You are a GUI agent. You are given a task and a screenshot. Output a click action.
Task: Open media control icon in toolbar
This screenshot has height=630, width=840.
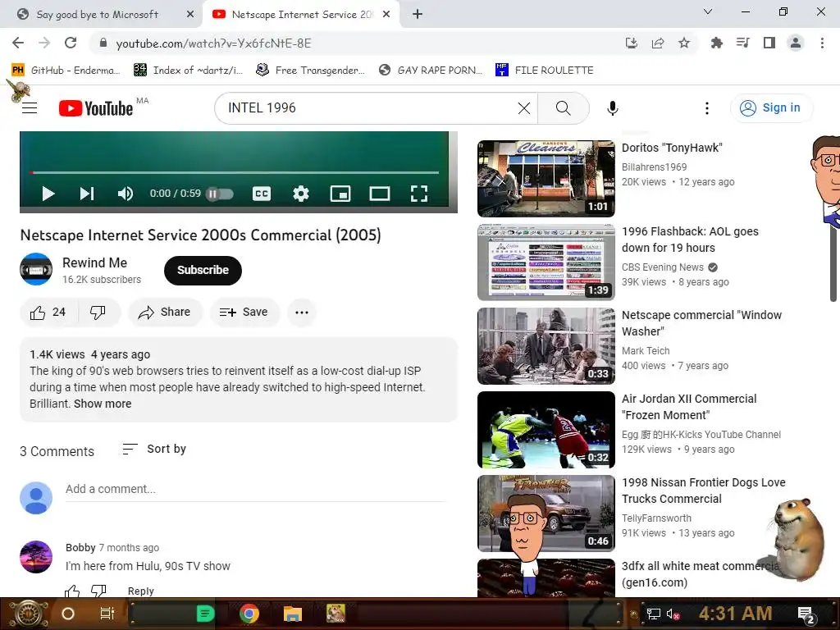[742, 43]
